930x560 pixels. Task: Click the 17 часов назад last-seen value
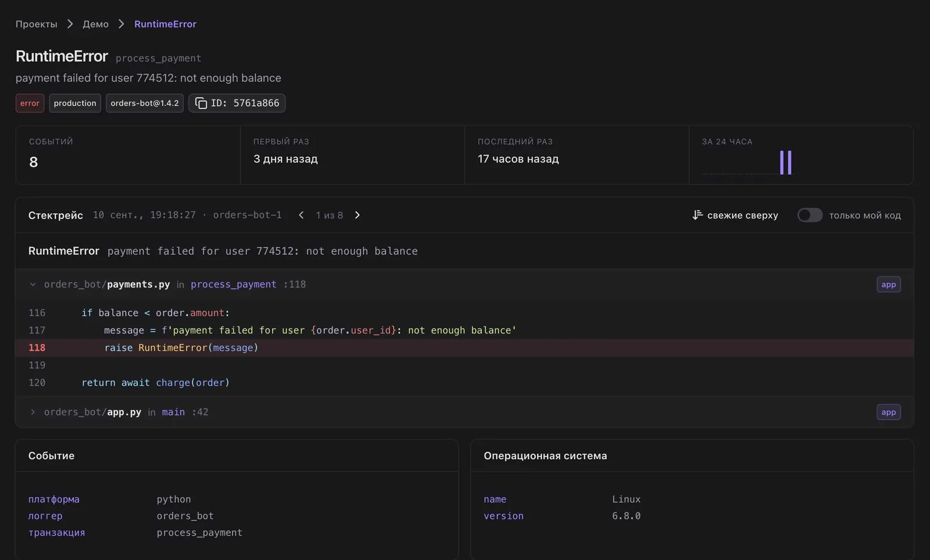pos(518,159)
